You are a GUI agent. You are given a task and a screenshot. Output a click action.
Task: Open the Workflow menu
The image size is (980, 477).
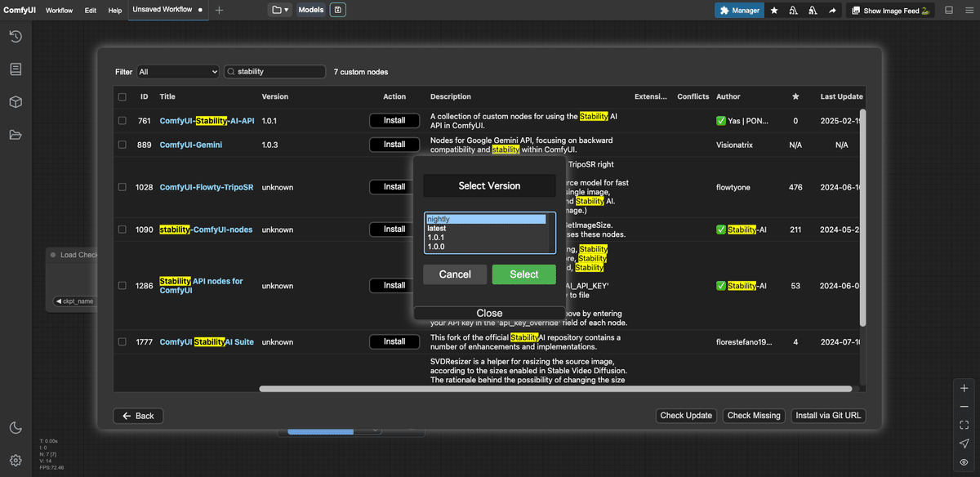(59, 11)
